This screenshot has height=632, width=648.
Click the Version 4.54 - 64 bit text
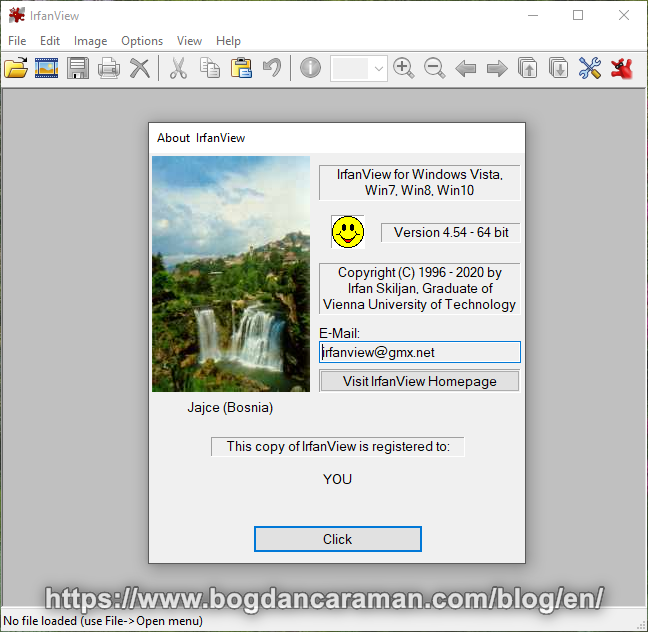tap(450, 232)
